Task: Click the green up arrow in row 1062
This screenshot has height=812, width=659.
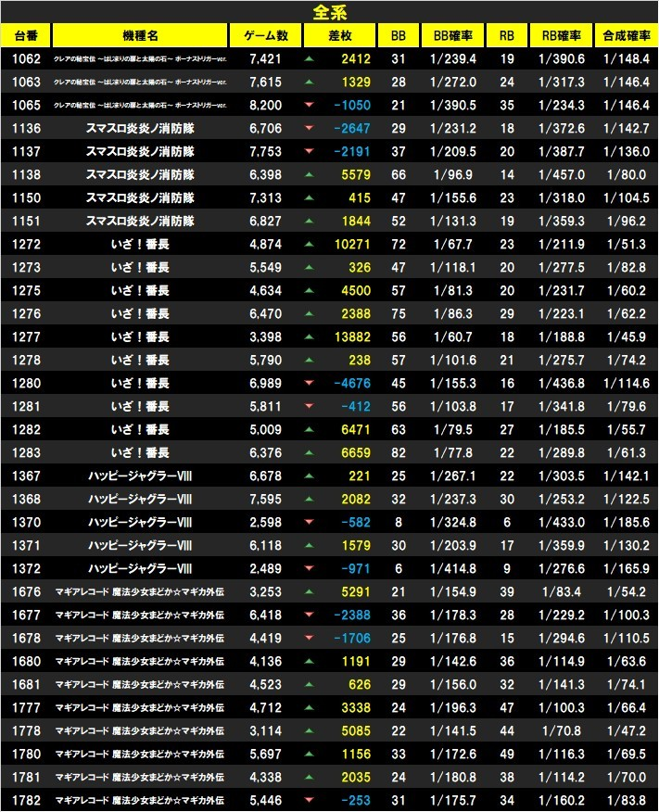Action: (x=309, y=59)
